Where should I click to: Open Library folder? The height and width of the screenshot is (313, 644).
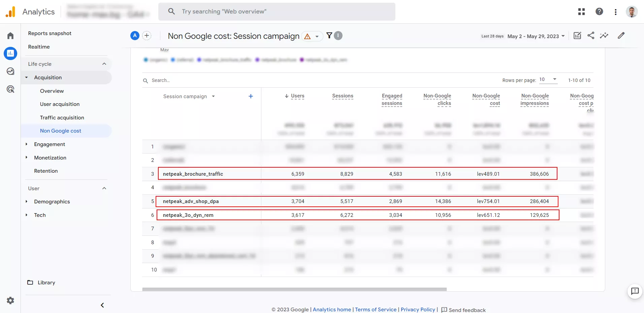click(41, 282)
